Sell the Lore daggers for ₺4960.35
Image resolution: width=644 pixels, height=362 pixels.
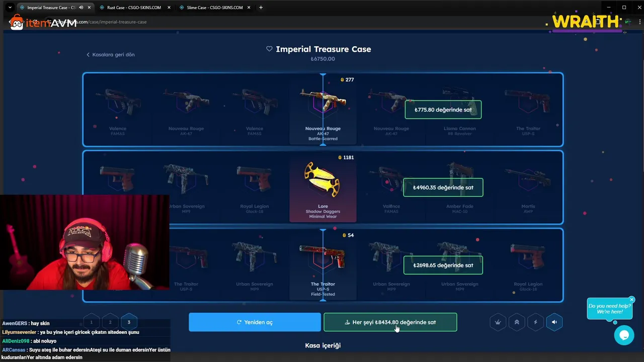[443, 188]
